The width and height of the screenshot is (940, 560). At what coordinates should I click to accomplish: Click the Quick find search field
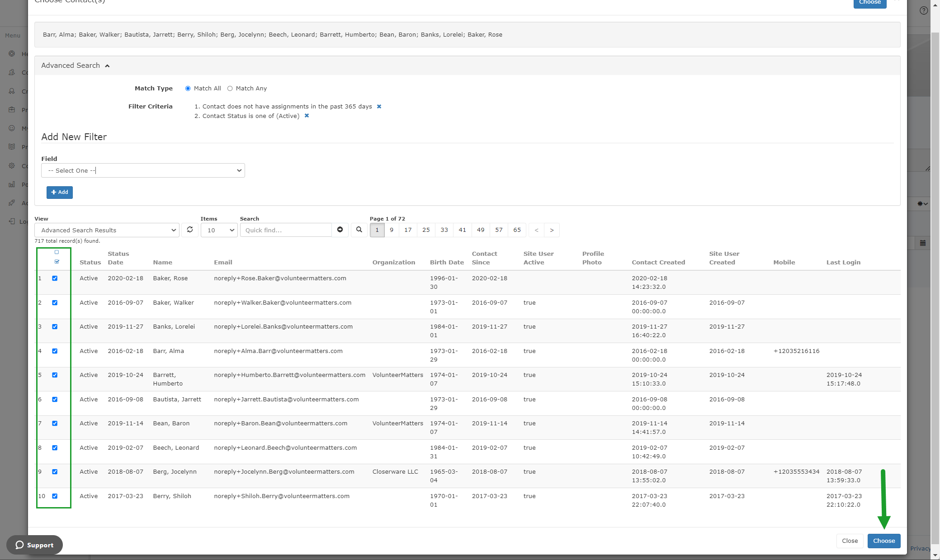coord(286,230)
